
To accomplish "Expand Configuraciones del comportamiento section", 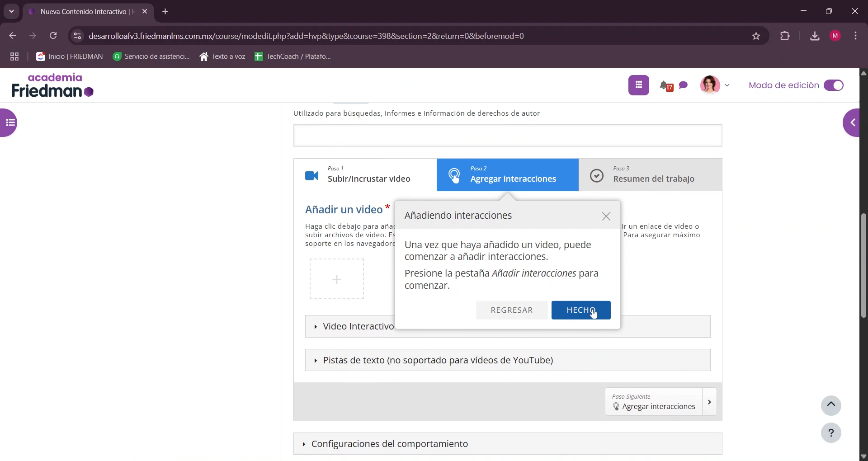I will [508, 444].
